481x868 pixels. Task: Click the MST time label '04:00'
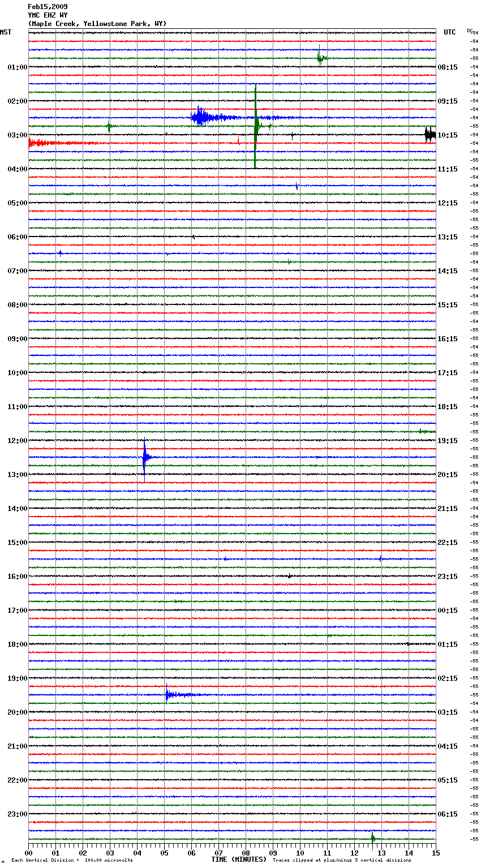[x=18, y=169]
